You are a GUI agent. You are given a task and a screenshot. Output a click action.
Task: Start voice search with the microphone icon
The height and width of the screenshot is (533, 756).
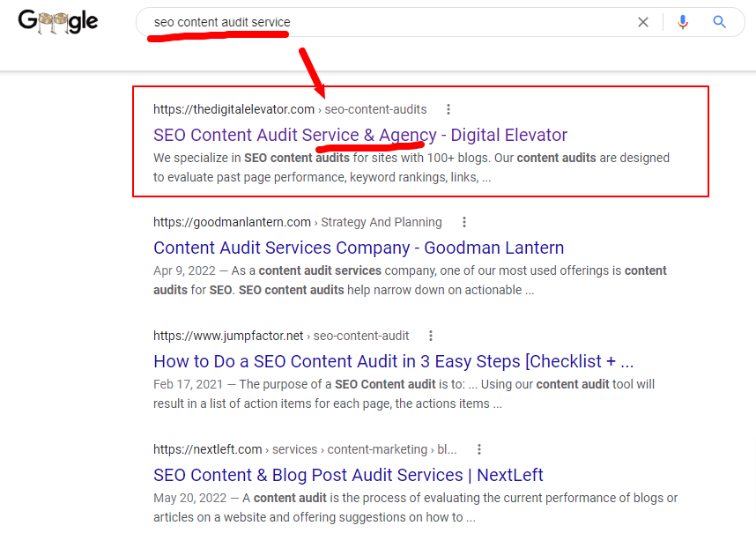click(682, 22)
